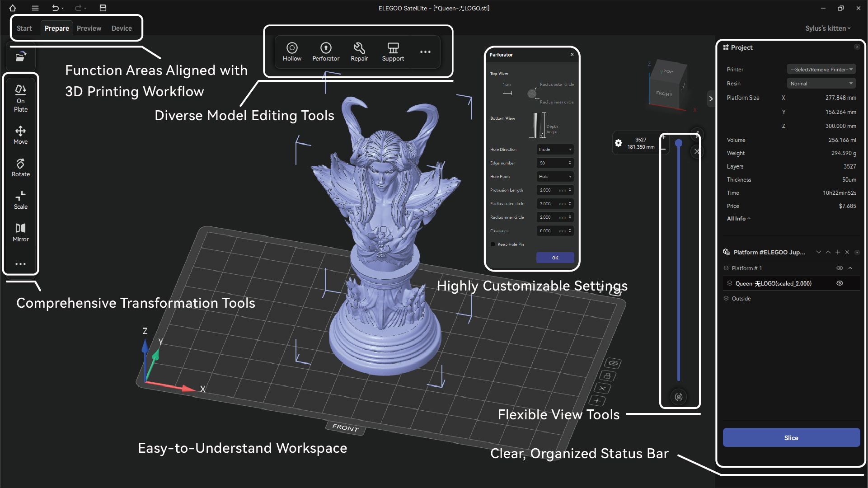Click the Scale tool

click(x=20, y=200)
